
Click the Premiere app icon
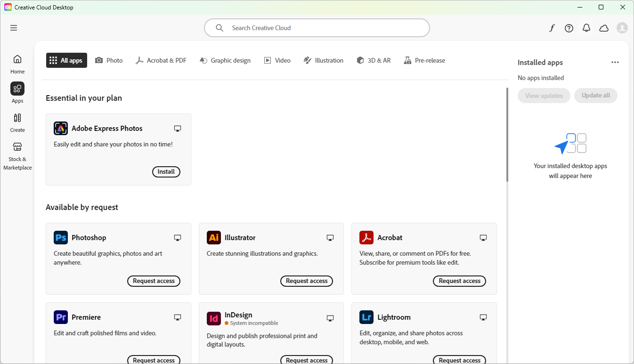(x=60, y=317)
